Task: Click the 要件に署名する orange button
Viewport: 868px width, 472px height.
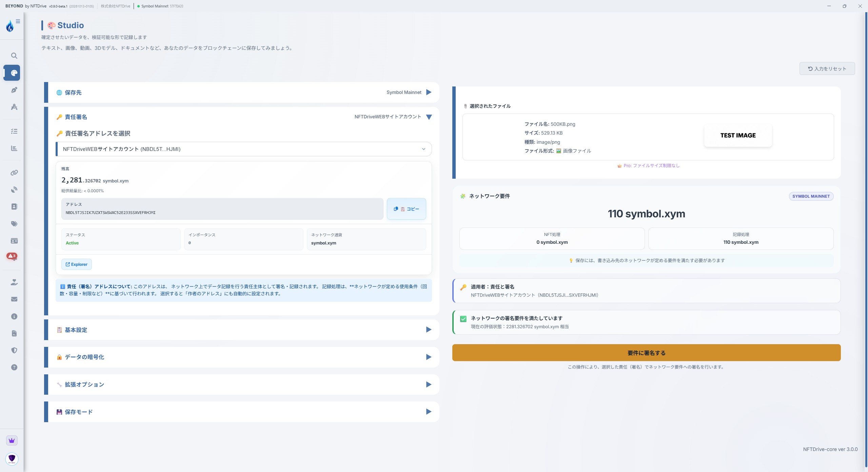Action: pos(646,353)
